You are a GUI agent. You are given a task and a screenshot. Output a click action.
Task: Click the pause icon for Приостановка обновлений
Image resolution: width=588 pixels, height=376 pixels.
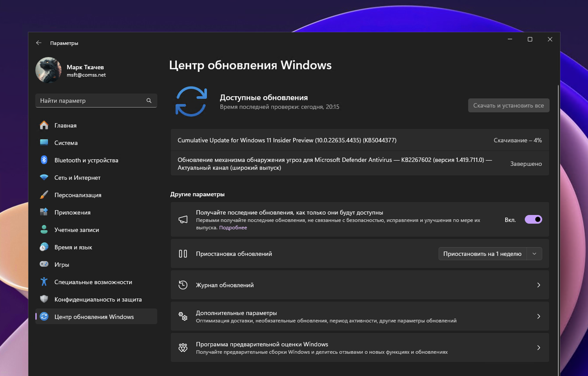pos(183,254)
